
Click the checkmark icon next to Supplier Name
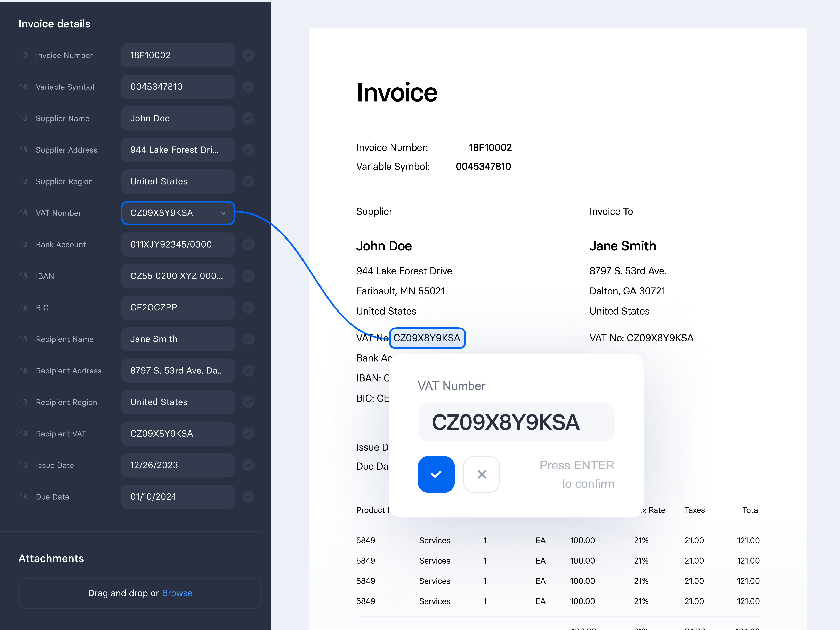[248, 118]
